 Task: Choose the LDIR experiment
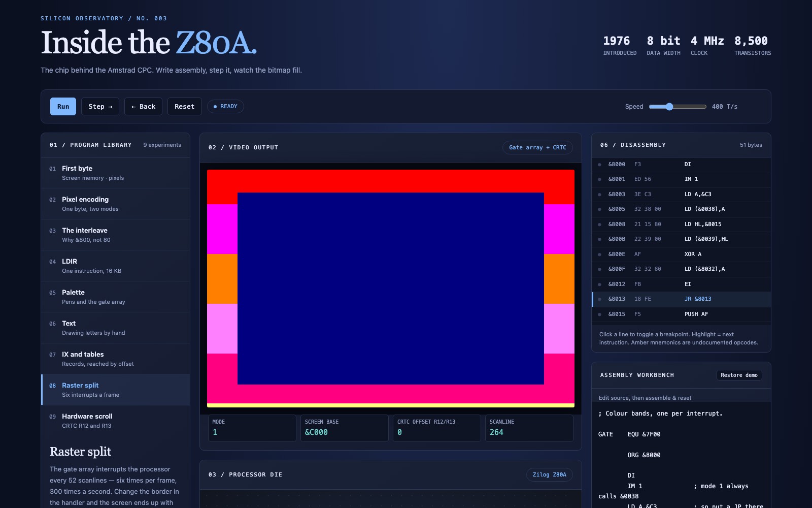pos(116,266)
